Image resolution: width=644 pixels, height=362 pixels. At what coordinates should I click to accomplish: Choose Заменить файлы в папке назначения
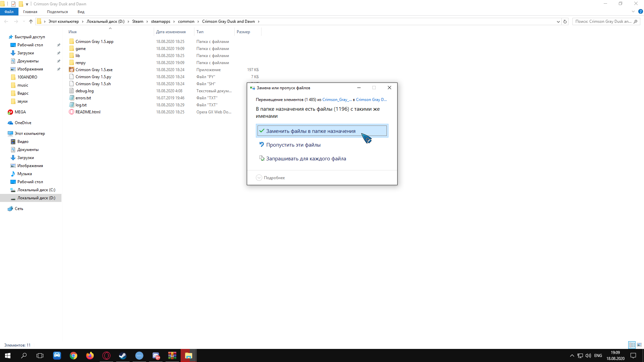click(x=322, y=131)
